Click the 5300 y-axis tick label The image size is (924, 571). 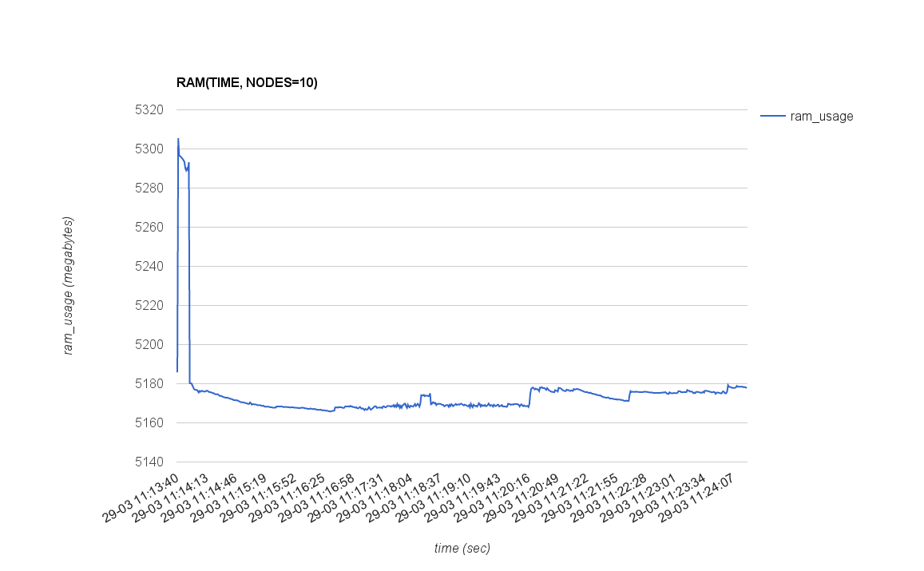[x=148, y=149]
